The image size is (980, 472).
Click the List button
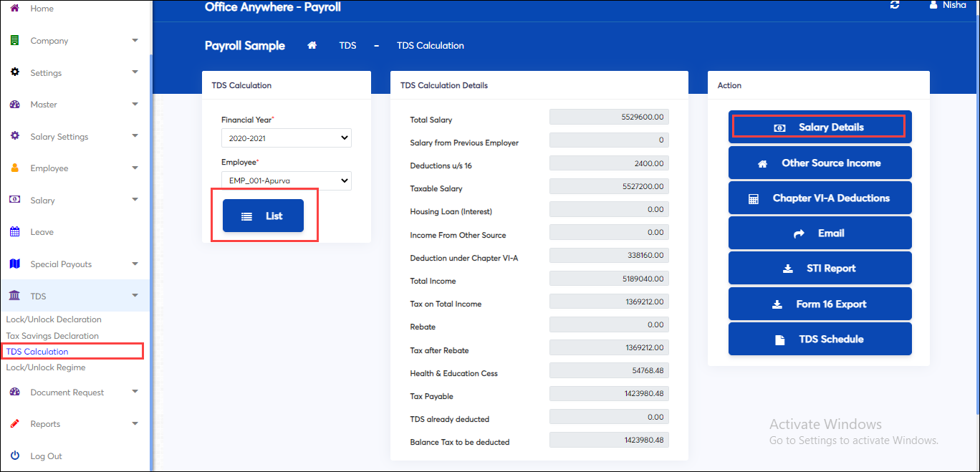263,216
